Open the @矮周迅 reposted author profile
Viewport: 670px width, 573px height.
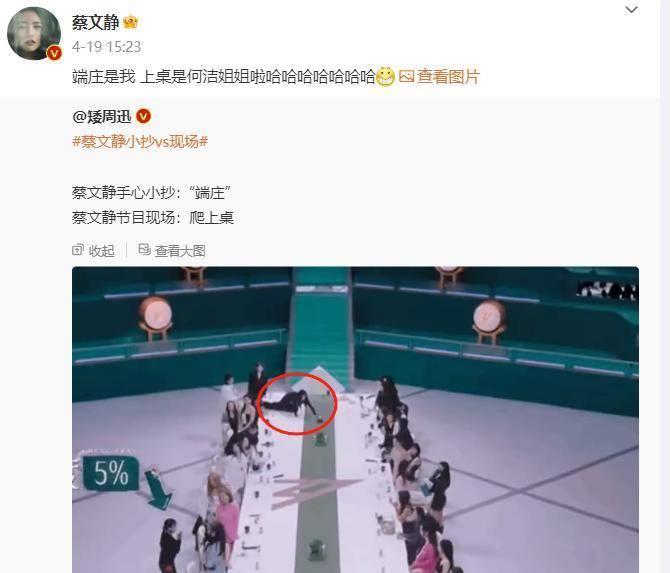coord(102,116)
